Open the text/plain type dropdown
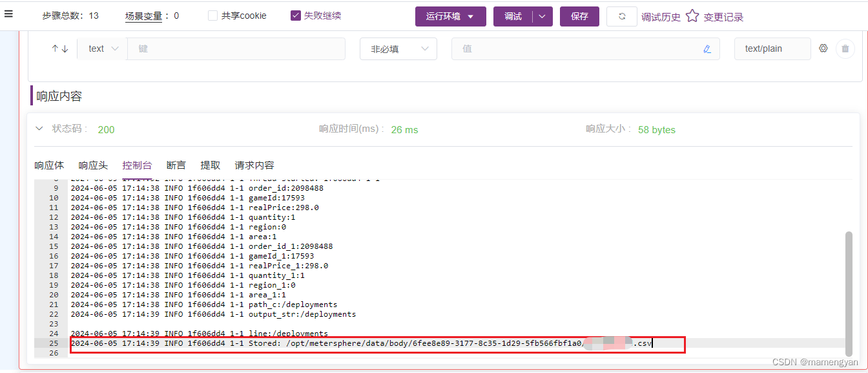Screen dimensions: 868x373 [x=772, y=48]
